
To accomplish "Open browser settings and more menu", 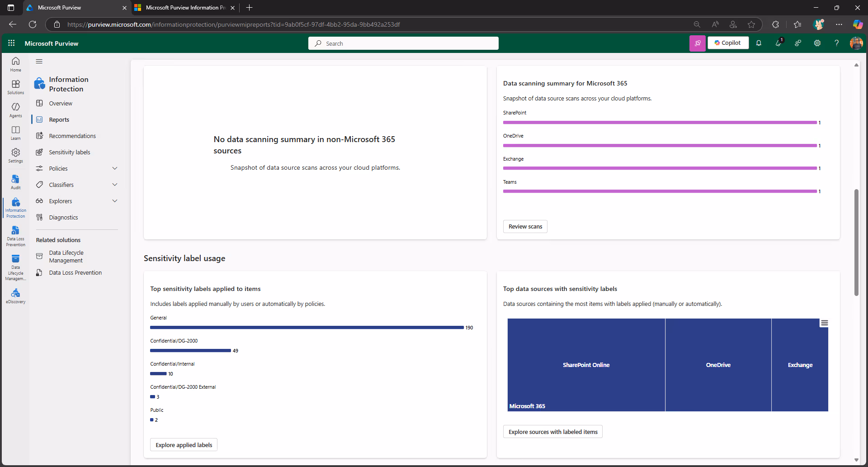I will [x=839, y=24].
